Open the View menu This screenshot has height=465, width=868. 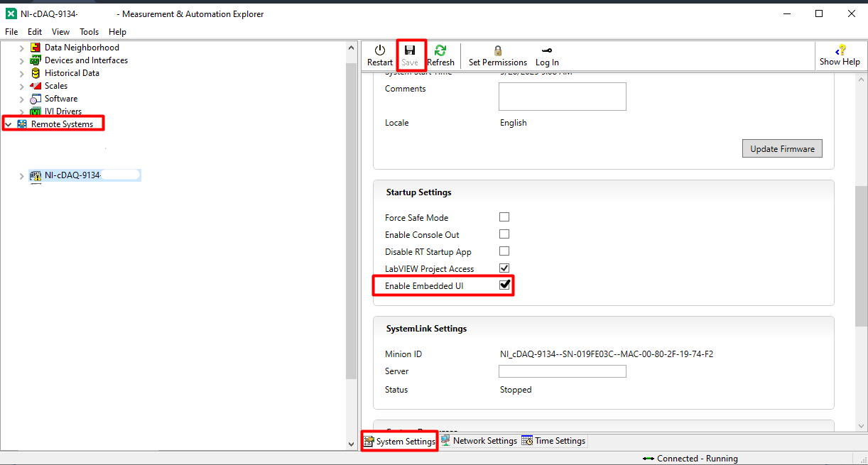[60, 32]
